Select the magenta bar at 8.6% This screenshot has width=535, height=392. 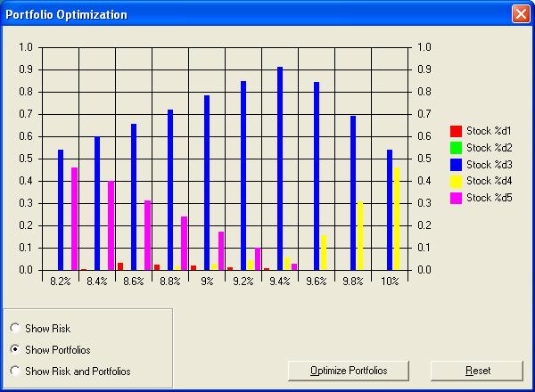pyautogui.click(x=148, y=236)
